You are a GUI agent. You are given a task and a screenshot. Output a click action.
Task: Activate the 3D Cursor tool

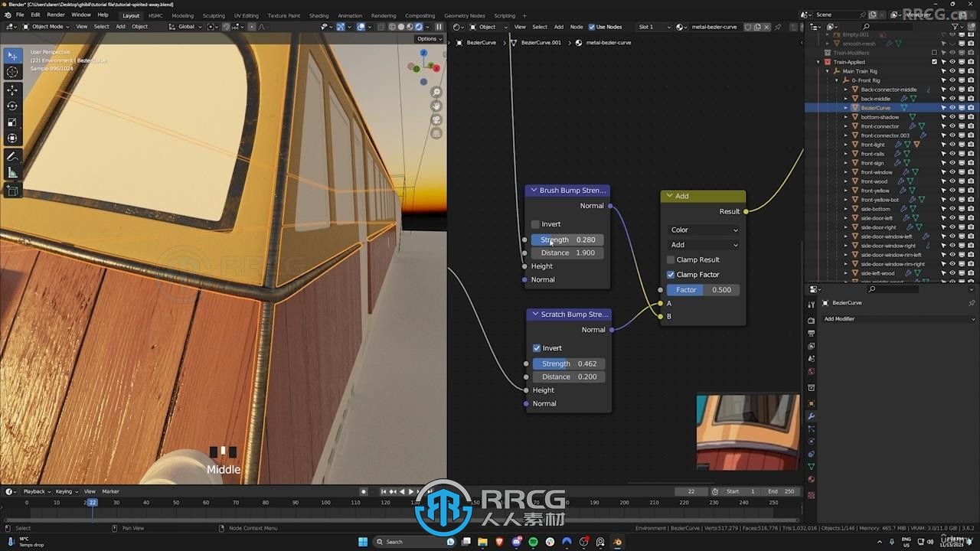tap(12, 72)
